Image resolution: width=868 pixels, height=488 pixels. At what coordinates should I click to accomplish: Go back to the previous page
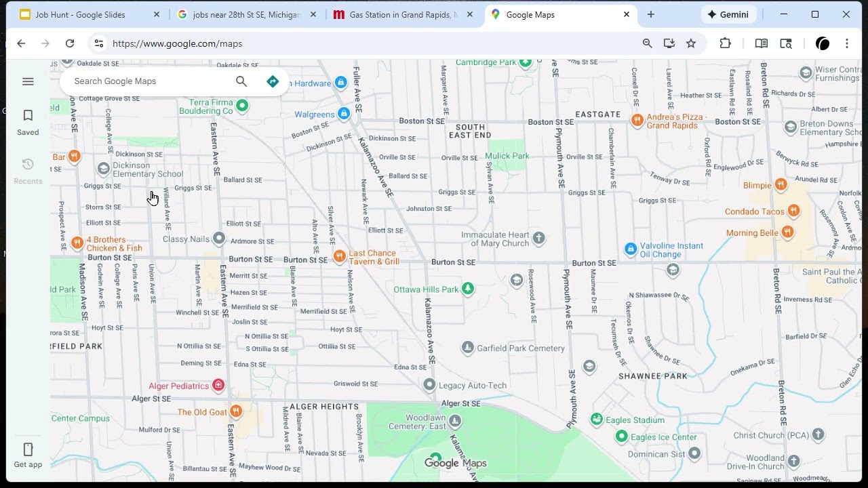(21, 43)
